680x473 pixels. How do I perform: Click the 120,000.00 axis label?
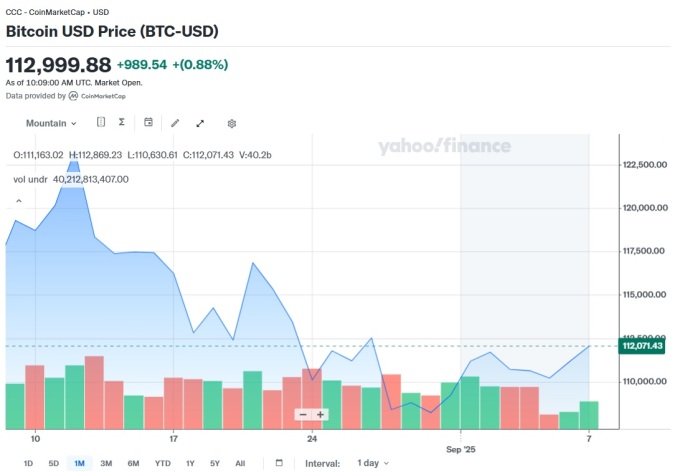[x=645, y=208]
